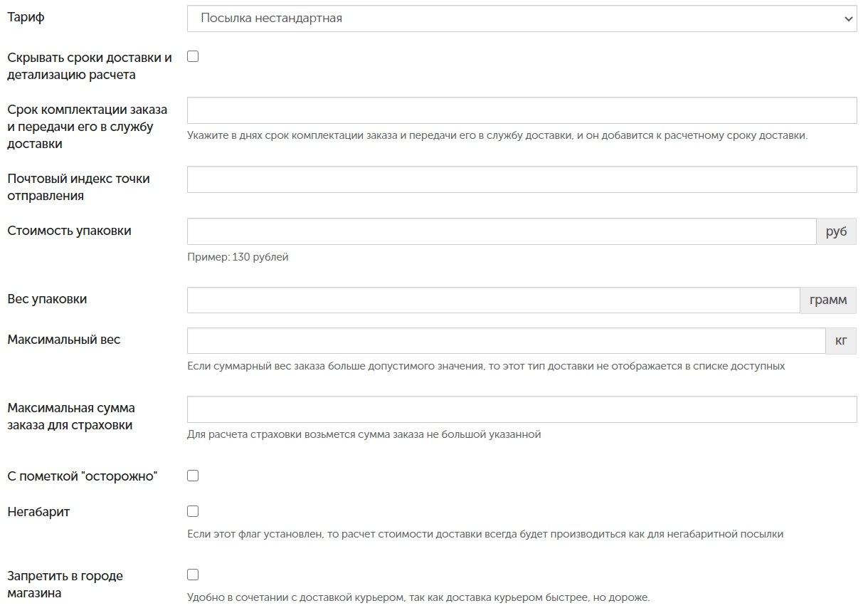
Task: Click the руб unit label
Action: 836,231
